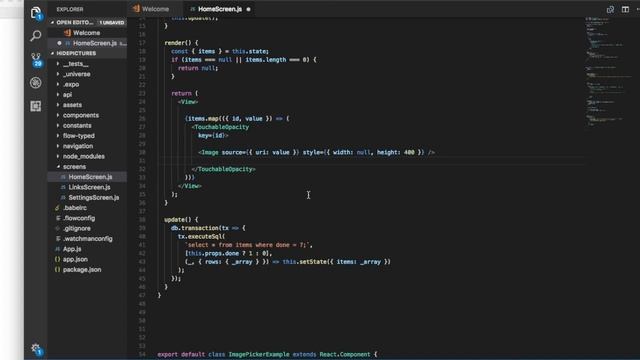Open the Debug view icon
This screenshot has height=360, width=640.
coord(36,83)
